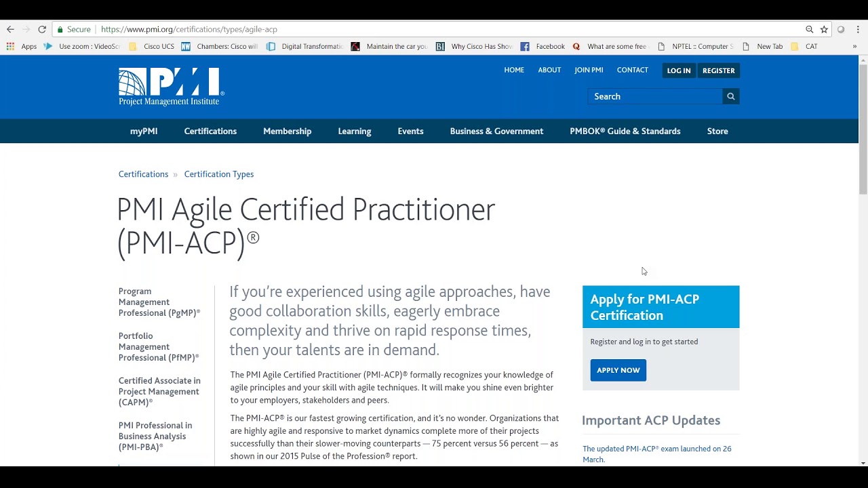
Task: Expand the bookmarks overflow chevron
Action: click(854, 46)
